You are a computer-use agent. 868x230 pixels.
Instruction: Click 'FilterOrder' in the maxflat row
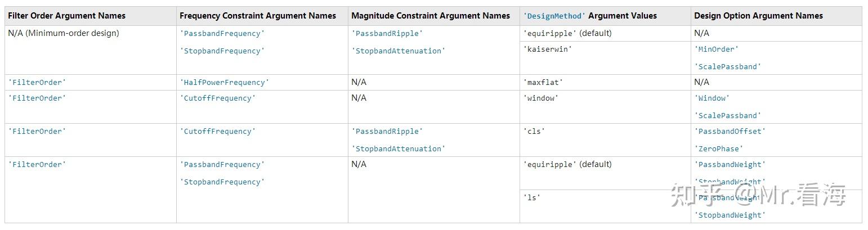pos(37,82)
